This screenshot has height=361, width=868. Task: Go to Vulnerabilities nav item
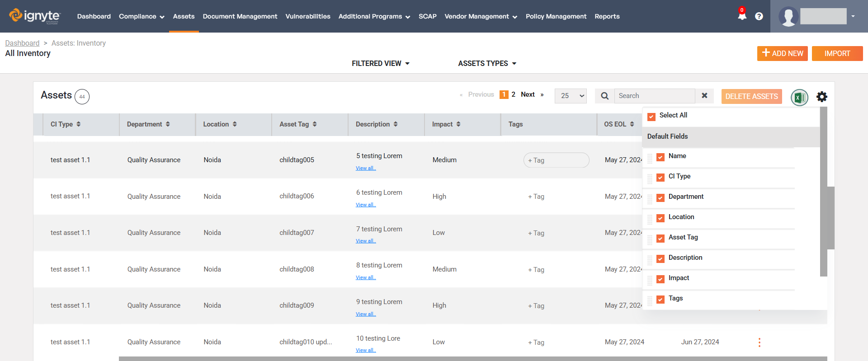tap(308, 16)
